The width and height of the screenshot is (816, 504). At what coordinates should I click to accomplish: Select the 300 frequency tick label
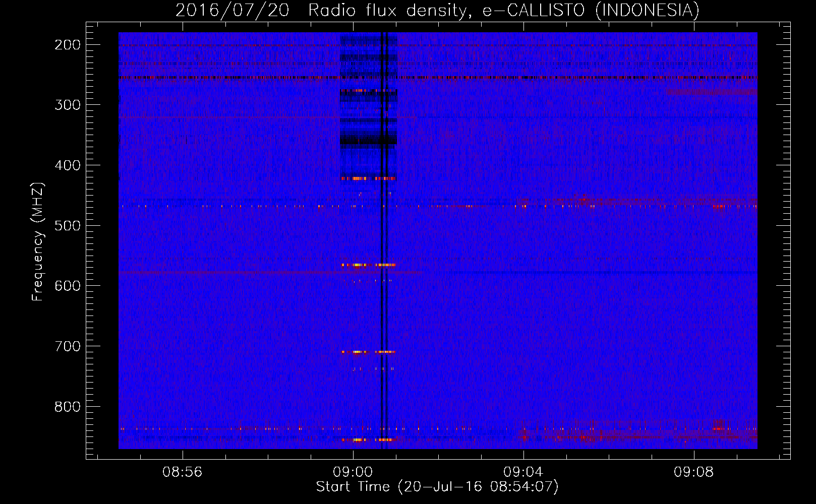[x=68, y=105]
